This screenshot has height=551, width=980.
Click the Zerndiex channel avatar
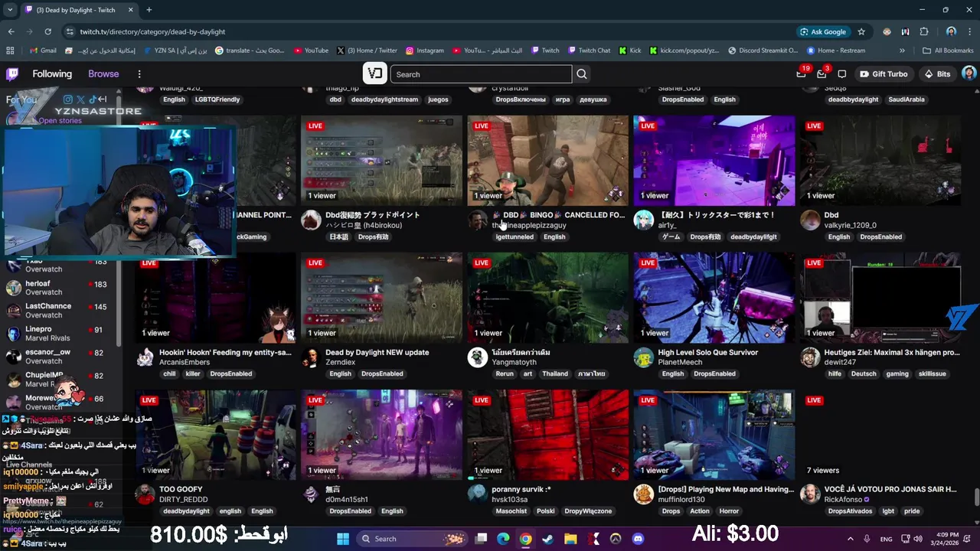tap(311, 357)
